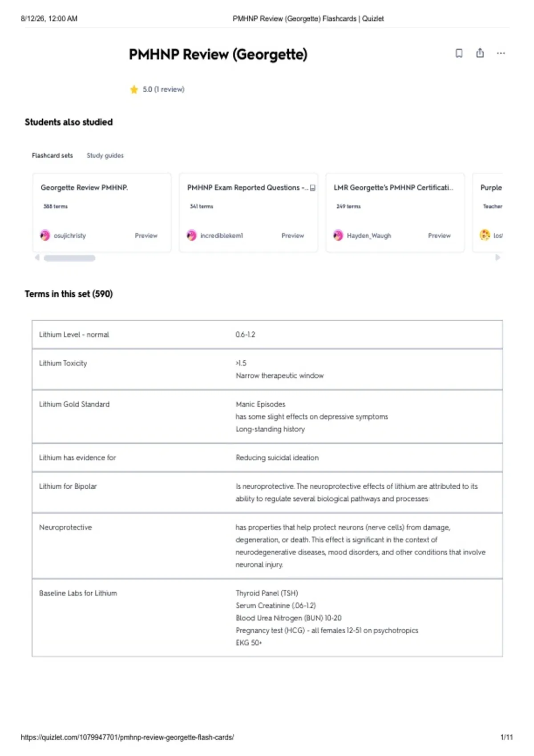The width and height of the screenshot is (534, 756).
Task: Click the right carousel arrow
Action: coord(498,257)
